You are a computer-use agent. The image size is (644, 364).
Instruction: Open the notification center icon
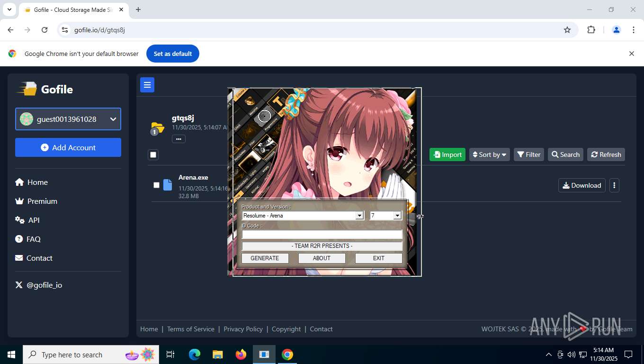pos(628,355)
